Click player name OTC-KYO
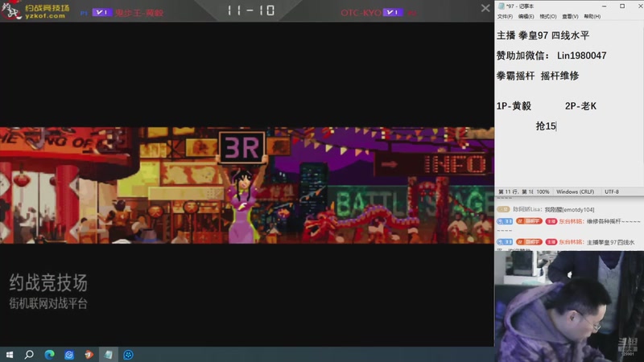This screenshot has width=644, height=362. [x=361, y=13]
